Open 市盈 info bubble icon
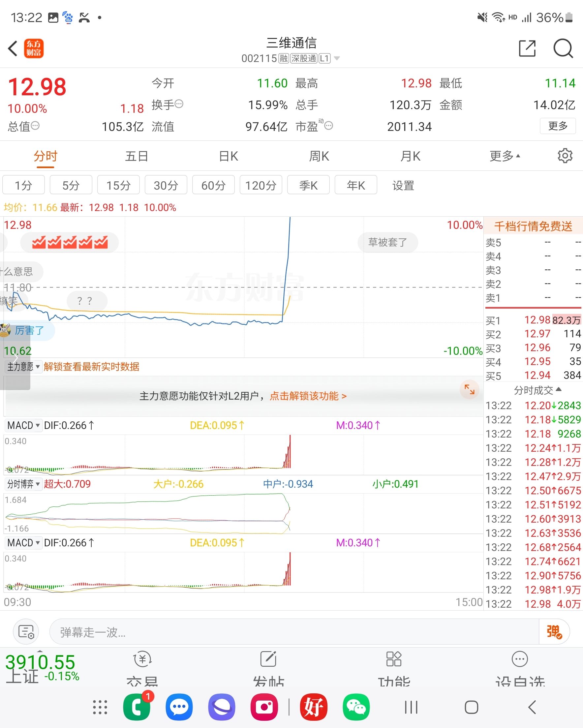583x728 pixels. (x=329, y=126)
